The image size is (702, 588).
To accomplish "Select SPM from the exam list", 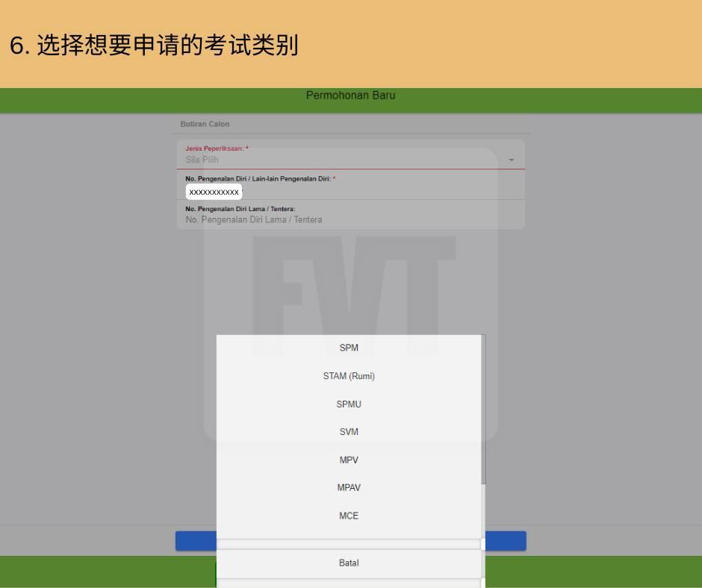I will [349, 348].
